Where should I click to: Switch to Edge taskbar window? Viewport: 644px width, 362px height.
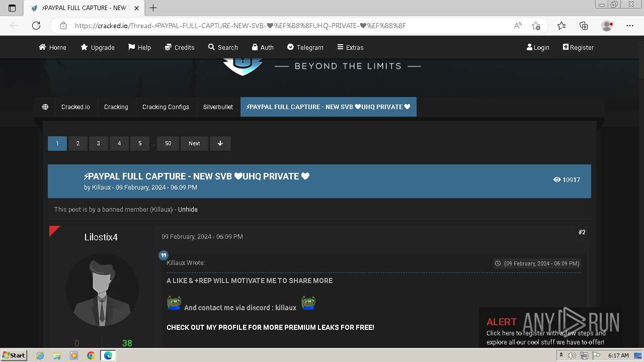[x=108, y=355]
